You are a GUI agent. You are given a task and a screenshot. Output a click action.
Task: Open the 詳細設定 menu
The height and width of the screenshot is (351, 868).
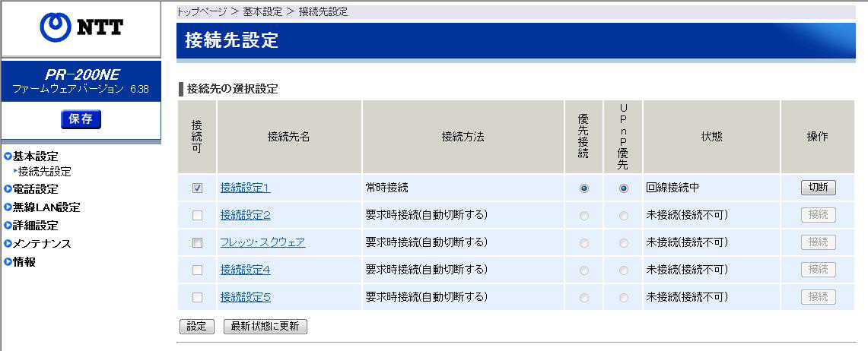(x=35, y=226)
